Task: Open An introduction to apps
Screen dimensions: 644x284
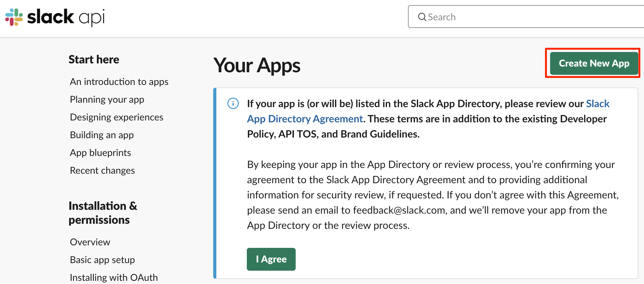Action: coord(119,82)
